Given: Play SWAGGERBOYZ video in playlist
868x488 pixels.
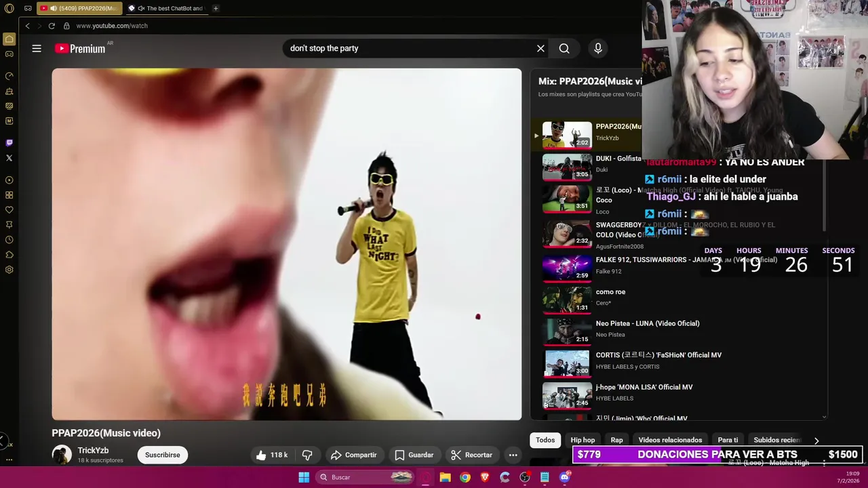Looking at the screenshot, I should (x=567, y=234).
